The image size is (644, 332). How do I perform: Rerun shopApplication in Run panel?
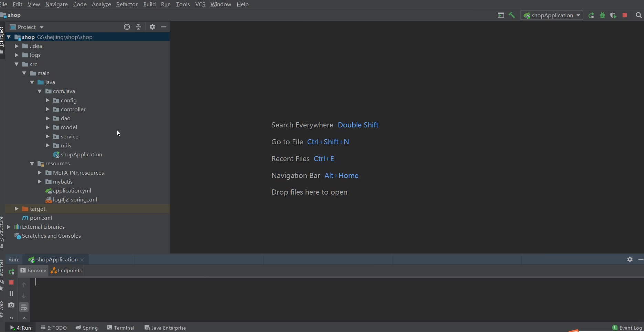tap(11, 271)
